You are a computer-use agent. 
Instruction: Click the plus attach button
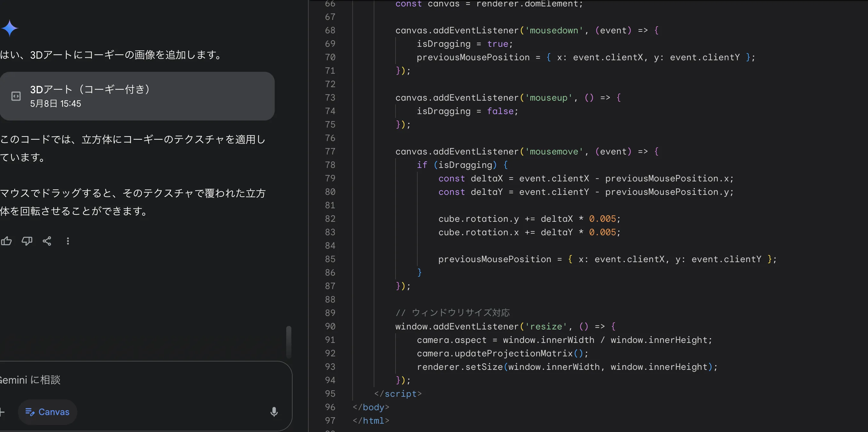(2, 412)
